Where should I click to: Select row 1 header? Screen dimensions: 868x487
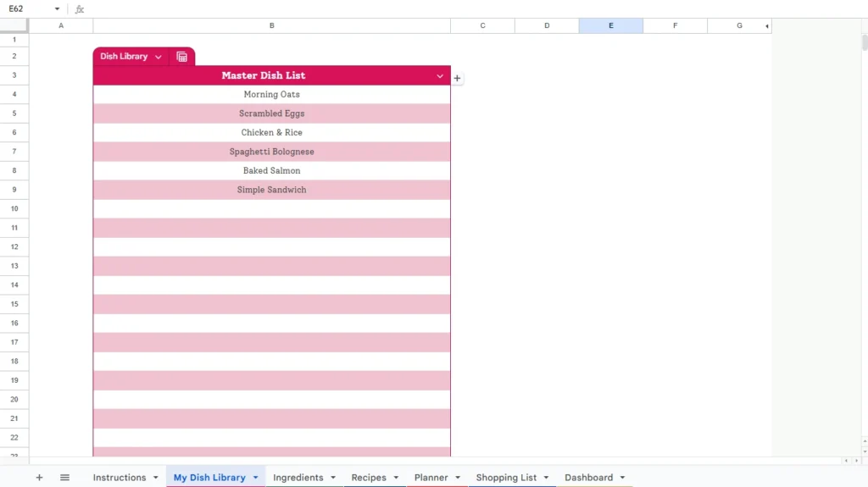[14, 40]
